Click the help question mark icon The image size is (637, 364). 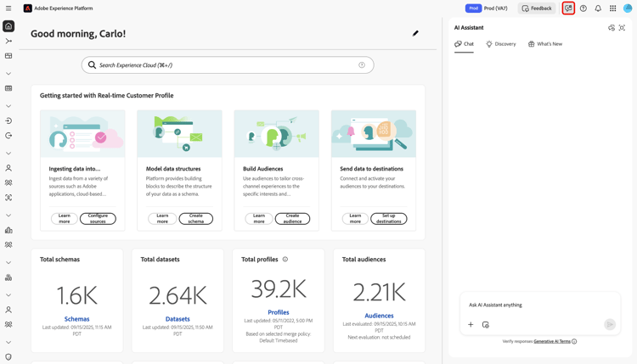pos(583,8)
